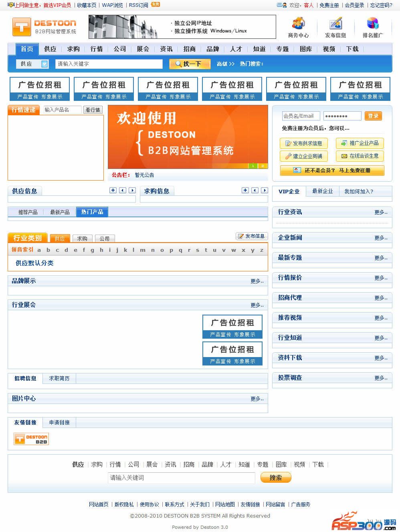Click the 发布供求信息 button
Image resolution: width=400 pixels, height=532 pixels.
tap(304, 143)
